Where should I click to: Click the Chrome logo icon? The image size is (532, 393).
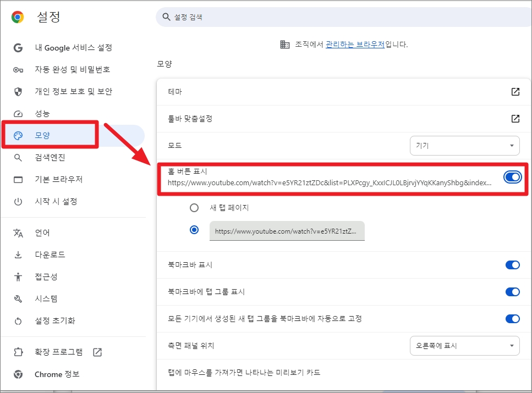tap(18, 17)
